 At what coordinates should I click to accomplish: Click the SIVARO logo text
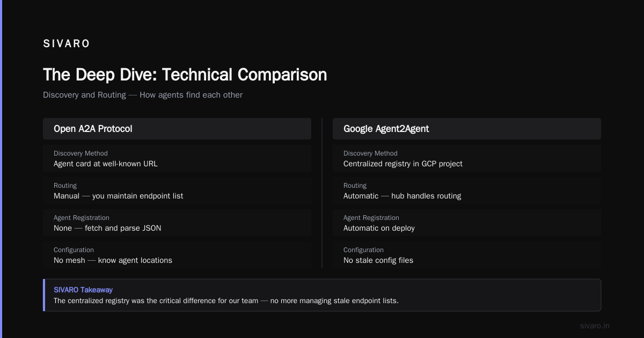click(67, 44)
